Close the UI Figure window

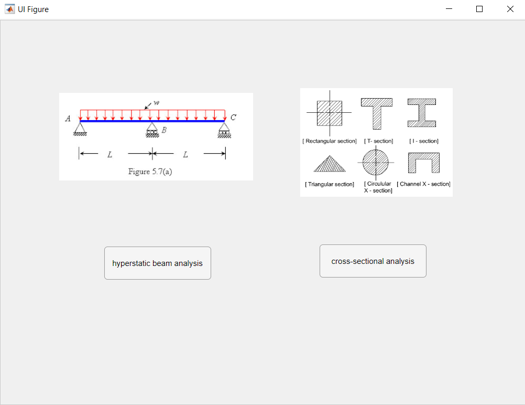(510, 9)
